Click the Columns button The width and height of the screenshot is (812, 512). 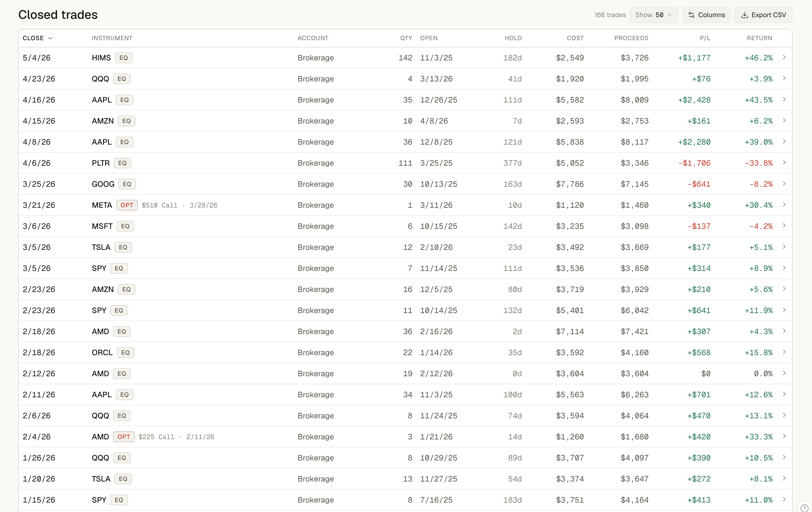[x=706, y=15]
